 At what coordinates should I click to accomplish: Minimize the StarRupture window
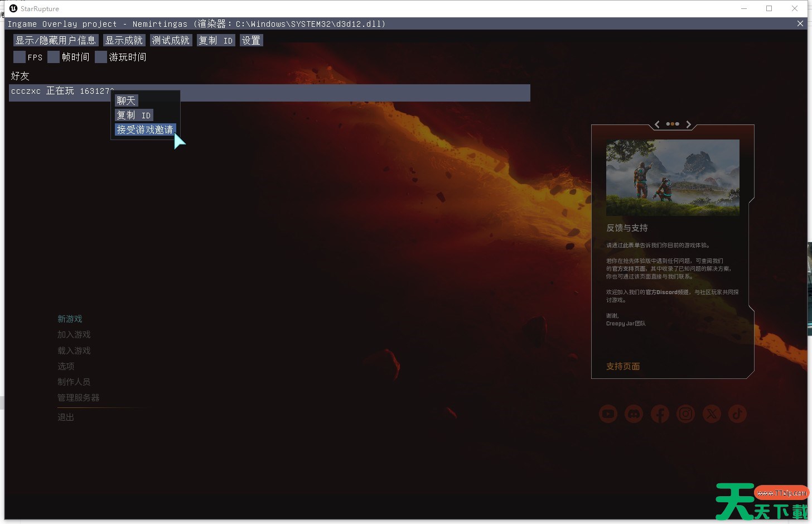pyautogui.click(x=744, y=8)
